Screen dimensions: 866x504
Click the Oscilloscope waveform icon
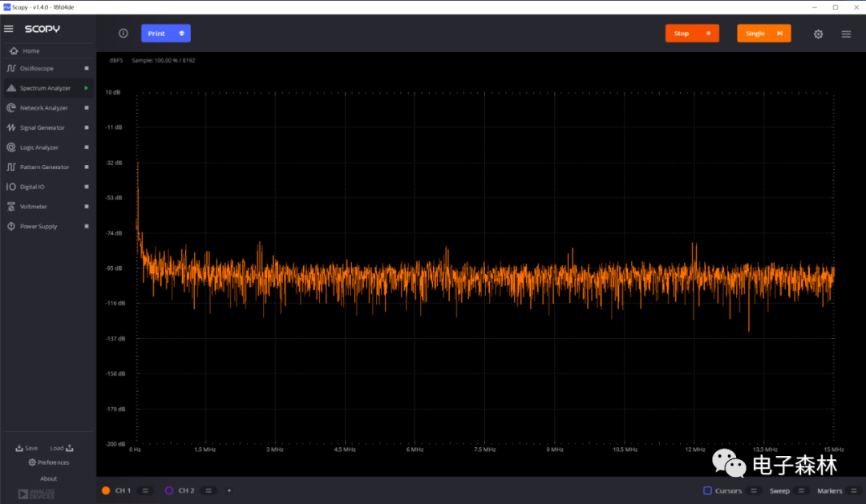coord(11,68)
